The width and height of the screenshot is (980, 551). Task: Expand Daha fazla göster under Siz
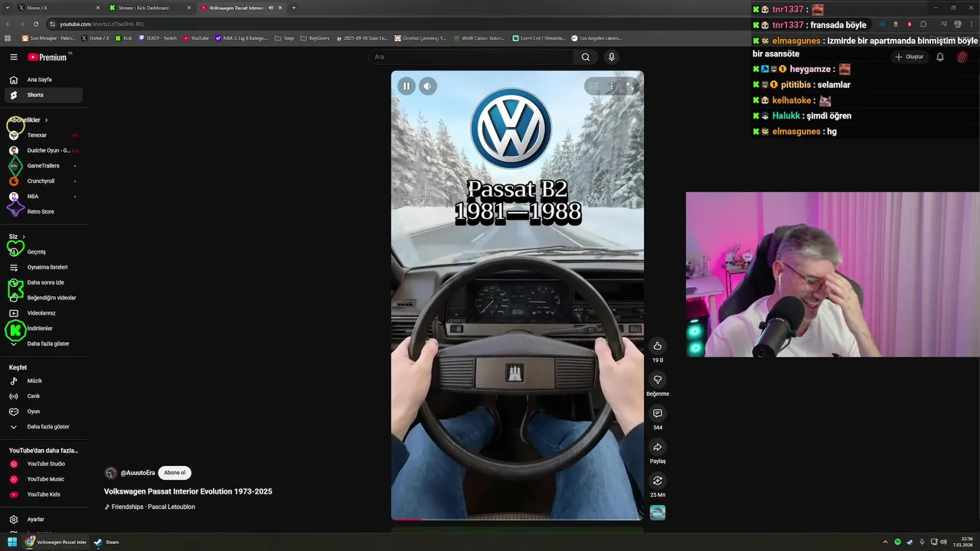(x=43, y=344)
